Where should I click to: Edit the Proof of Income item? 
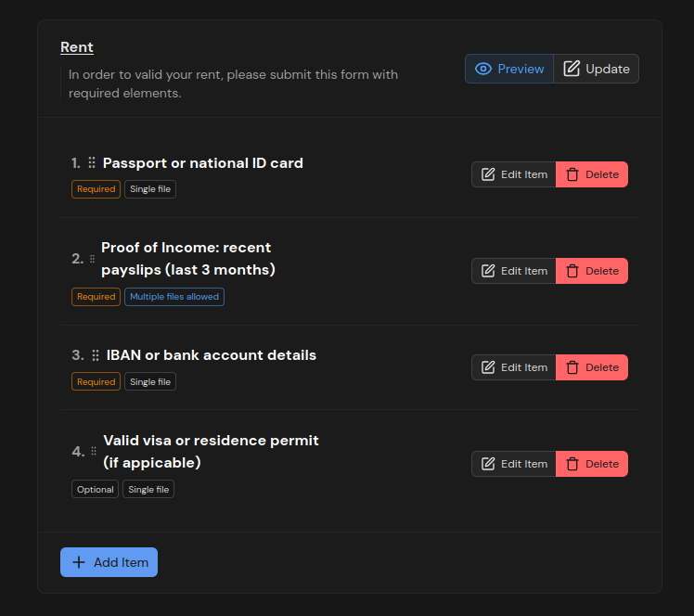514,271
